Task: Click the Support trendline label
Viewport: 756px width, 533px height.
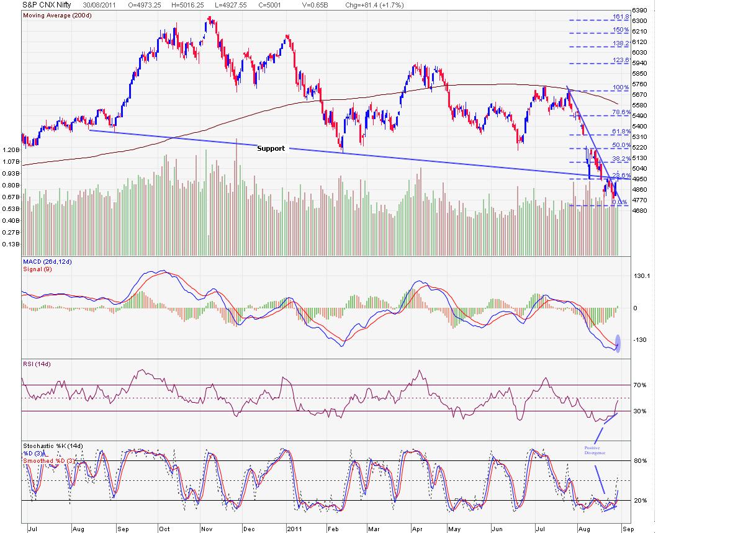Action: tap(271, 148)
